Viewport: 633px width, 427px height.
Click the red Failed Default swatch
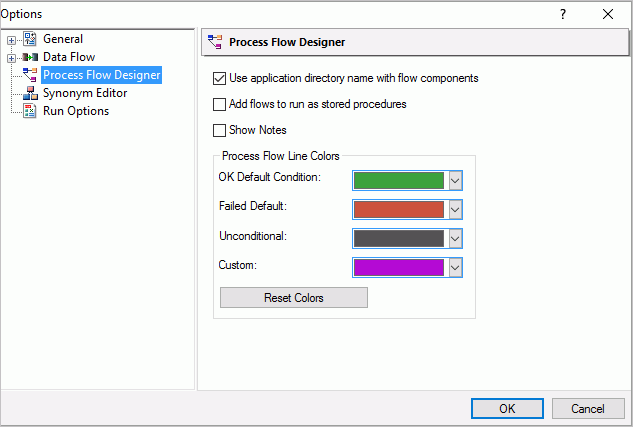click(399, 209)
